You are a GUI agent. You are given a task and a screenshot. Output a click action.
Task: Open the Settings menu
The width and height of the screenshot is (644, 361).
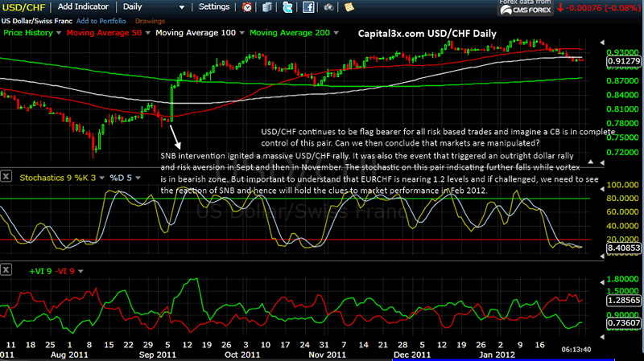(x=213, y=6)
